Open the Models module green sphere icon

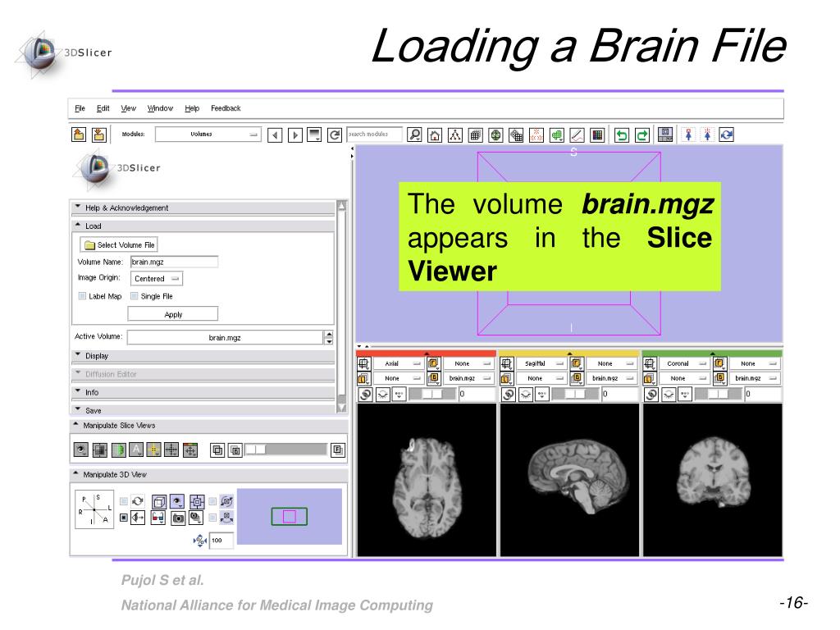tap(495, 135)
